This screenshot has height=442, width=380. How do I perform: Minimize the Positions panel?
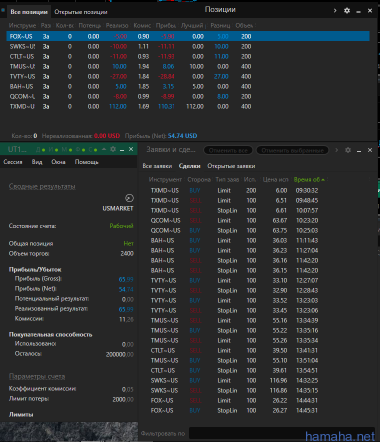click(359, 11)
